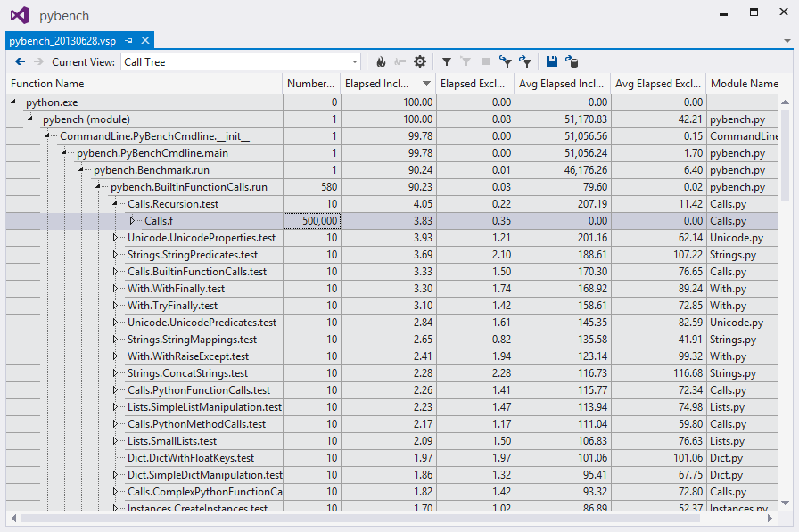Viewport: 799px width, 532px height.
Task: Expand Dict.SimpleDictManipulation.test node
Action: coord(115,474)
